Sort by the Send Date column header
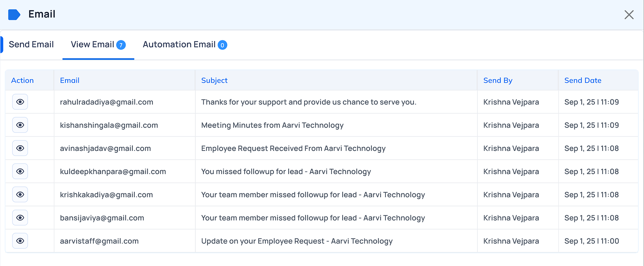 (x=583, y=81)
